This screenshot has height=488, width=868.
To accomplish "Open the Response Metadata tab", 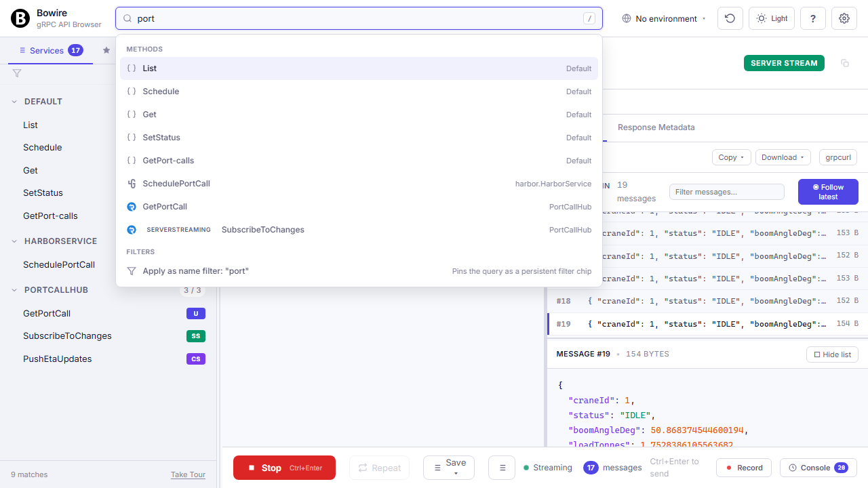I will pyautogui.click(x=656, y=127).
